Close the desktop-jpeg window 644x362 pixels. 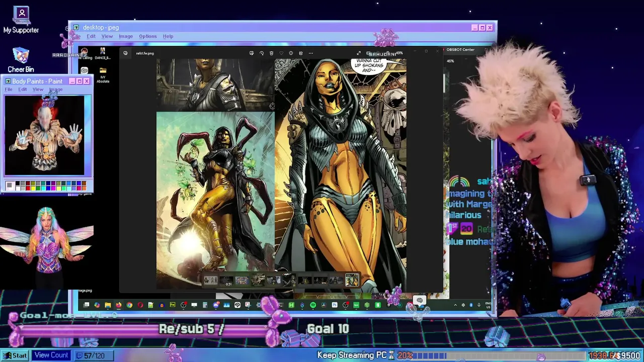(x=490, y=28)
